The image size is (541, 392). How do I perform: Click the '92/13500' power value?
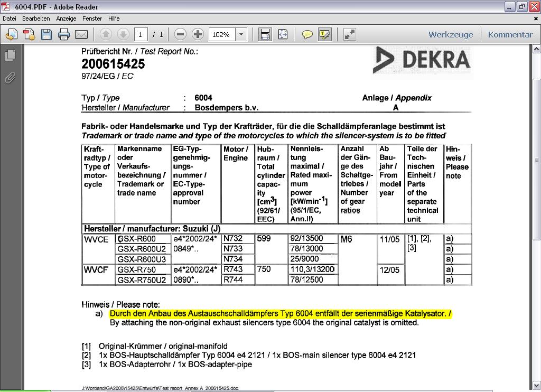pyautogui.click(x=307, y=238)
